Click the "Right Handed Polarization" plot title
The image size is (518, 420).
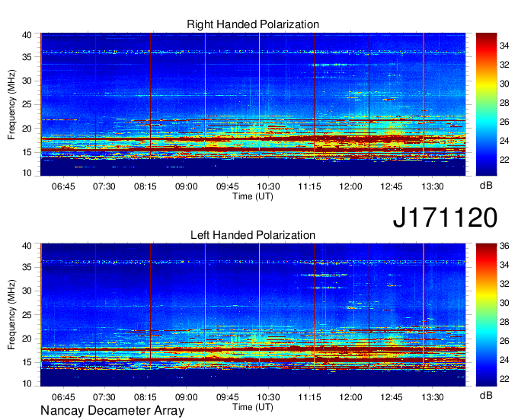(x=253, y=24)
